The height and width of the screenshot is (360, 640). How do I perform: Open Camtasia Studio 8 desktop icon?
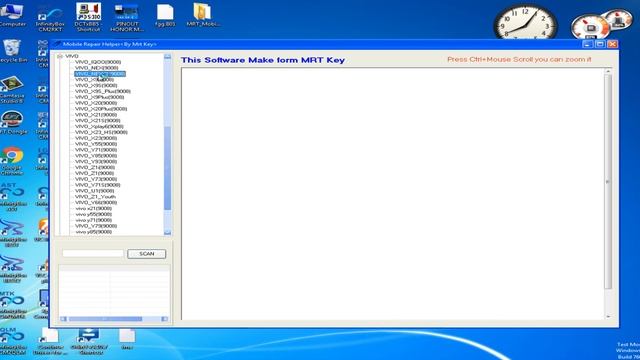(12, 90)
